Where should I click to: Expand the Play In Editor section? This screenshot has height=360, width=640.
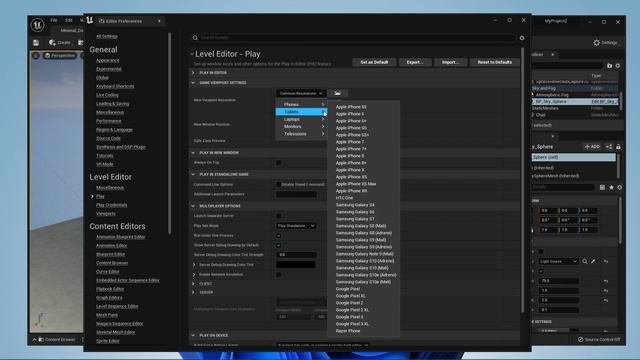[x=193, y=73]
